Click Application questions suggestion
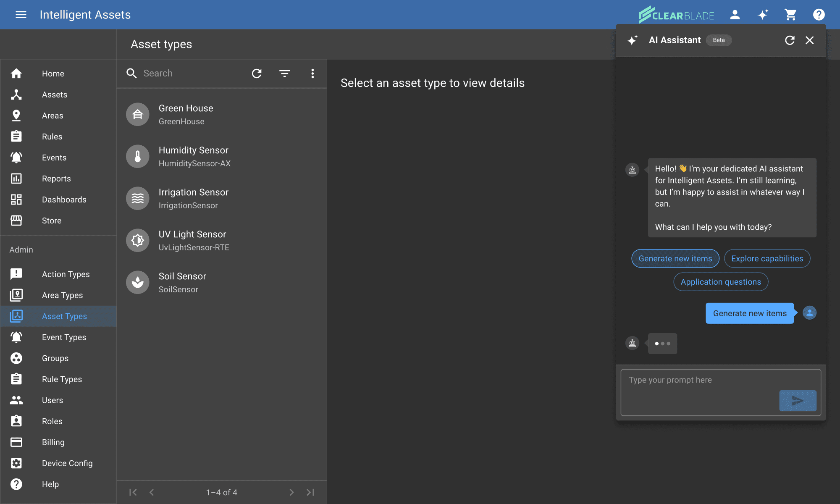Image resolution: width=840 pixels, height=504 pixels. (x=721, y=282)
